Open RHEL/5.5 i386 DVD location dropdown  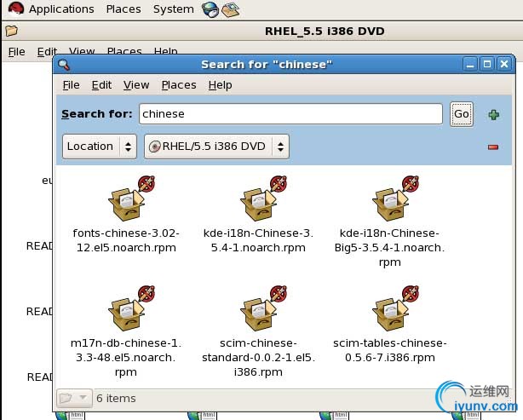(216, 147)
